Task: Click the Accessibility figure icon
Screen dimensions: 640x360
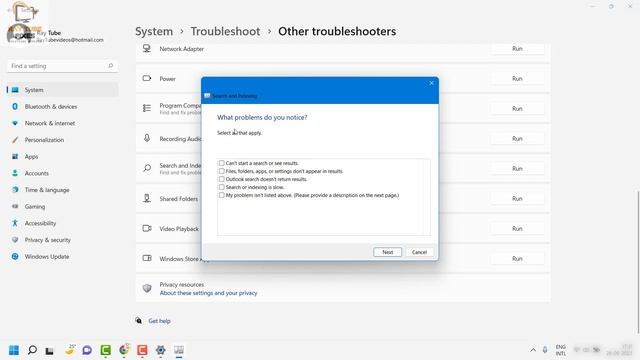Action: 15,223
